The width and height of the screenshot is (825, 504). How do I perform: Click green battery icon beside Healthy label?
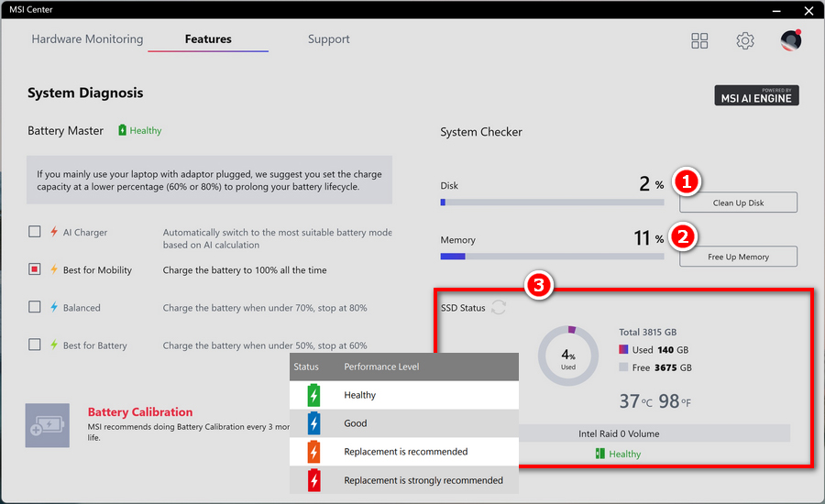click(122, 130)
